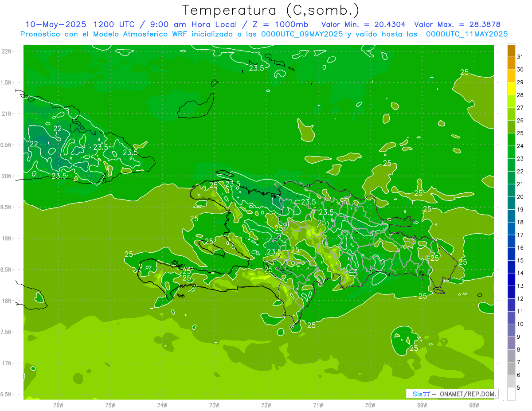The image size is (532, 411).
Task: Click the color scale value '5'
Action: (519, 388)
